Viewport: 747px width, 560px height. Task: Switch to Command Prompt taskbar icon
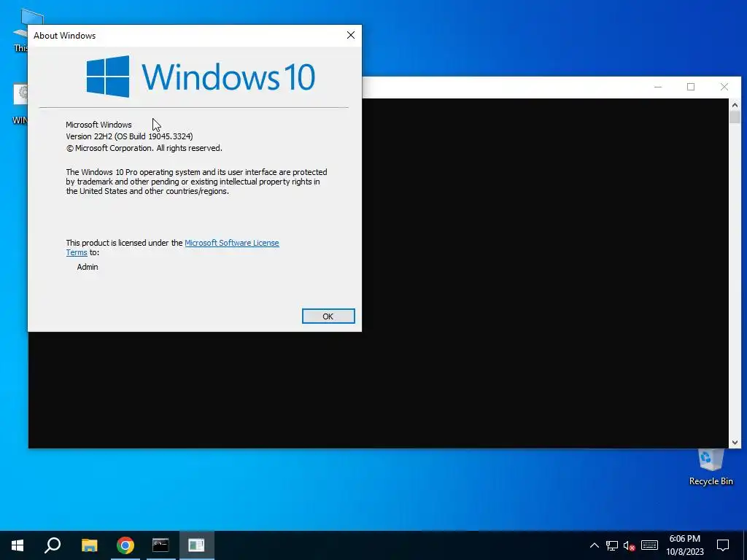tap(160, 545)
